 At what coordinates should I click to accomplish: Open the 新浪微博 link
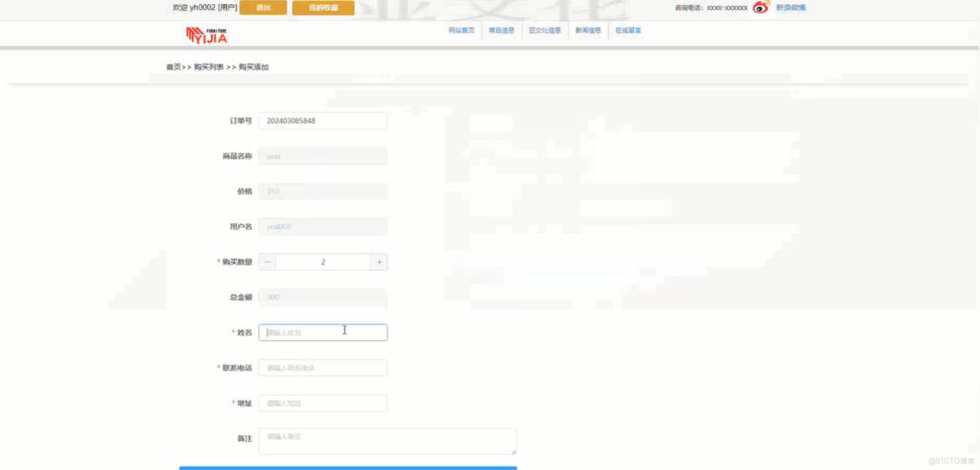[x=790, y=7]
